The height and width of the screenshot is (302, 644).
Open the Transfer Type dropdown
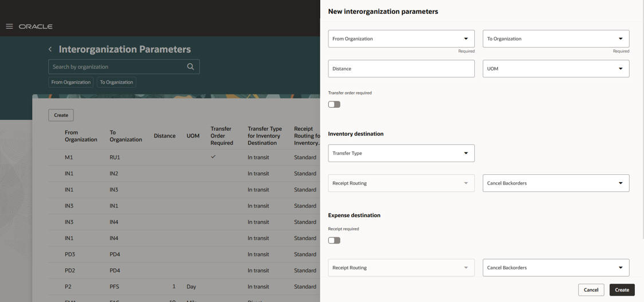pos(401,153)
